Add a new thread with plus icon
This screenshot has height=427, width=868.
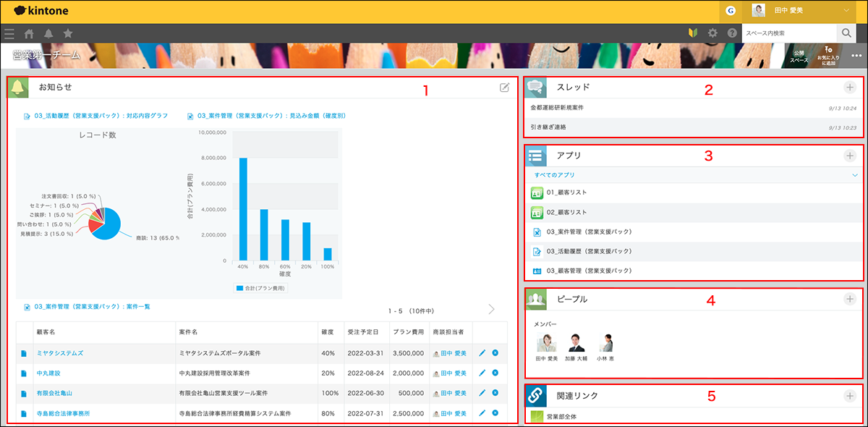coord(849,88)
